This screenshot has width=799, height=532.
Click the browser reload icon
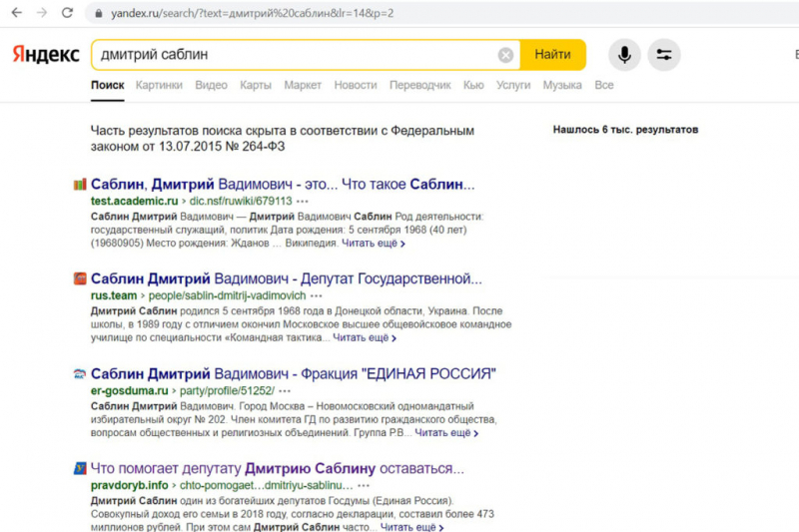point(67,14)
